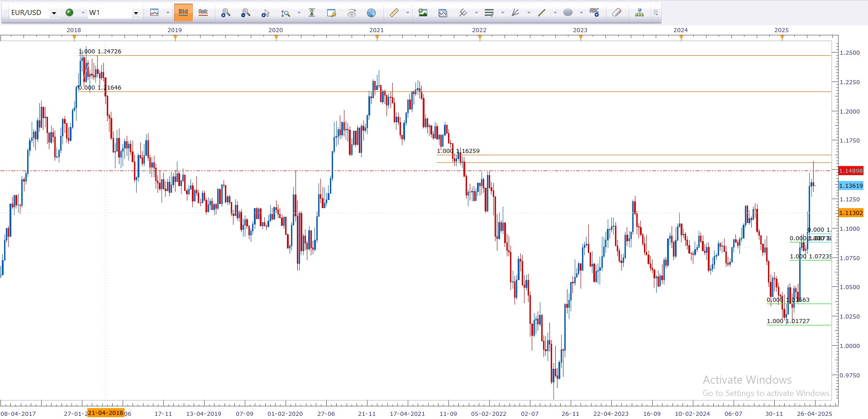
Task: Toggle the green live status indicator
Action: pyautogui.click(x=70, y=13)
